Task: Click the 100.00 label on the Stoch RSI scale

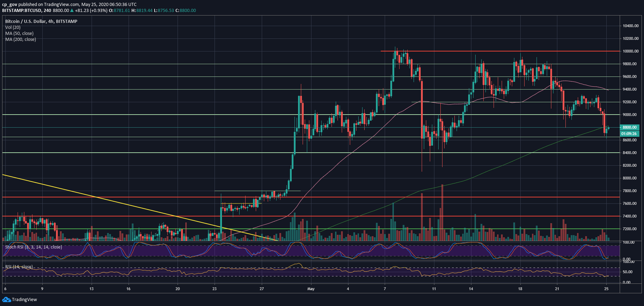Action: (x=628, y=242)
